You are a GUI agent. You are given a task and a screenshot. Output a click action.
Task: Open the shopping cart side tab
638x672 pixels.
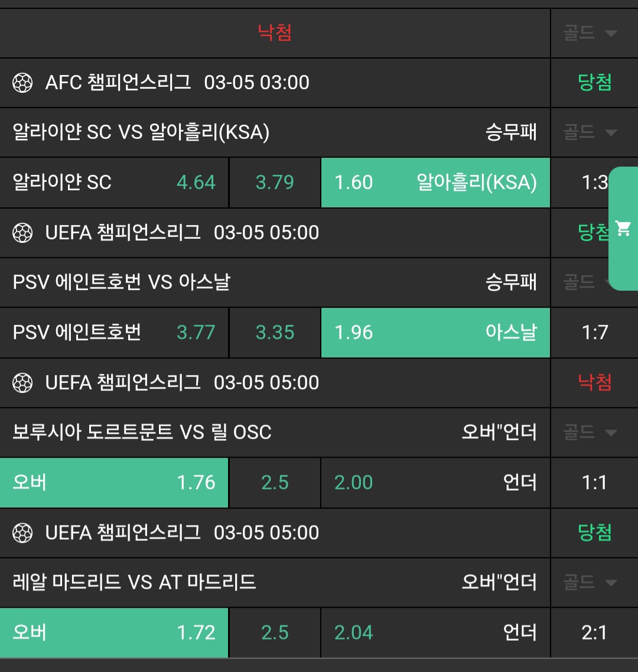coord(623,229)
